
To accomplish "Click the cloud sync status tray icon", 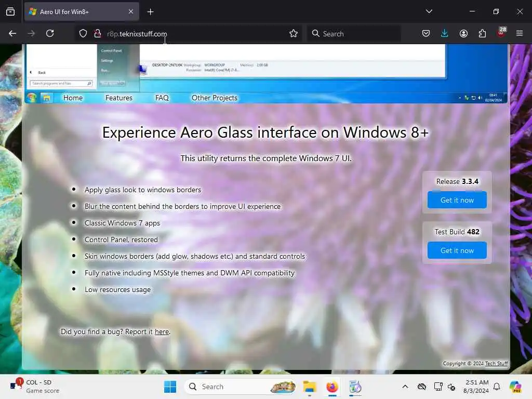I will point(422,387).
